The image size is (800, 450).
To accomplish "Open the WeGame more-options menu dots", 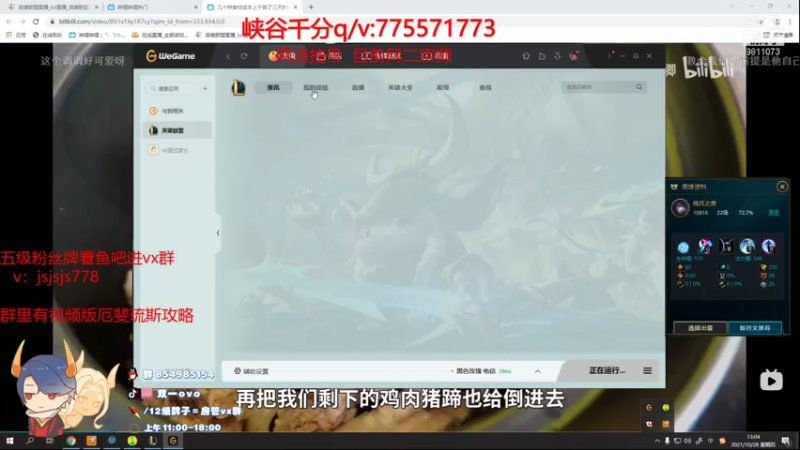I will pos(610,55).
